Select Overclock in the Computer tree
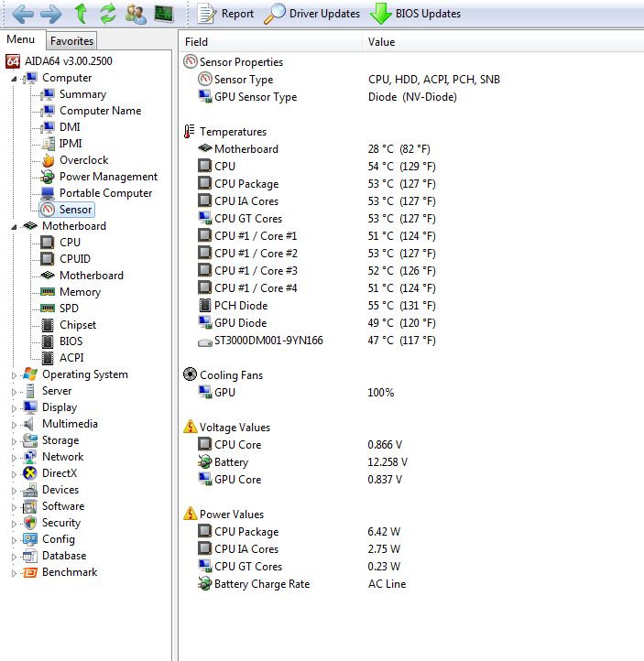644x661 pixels. click(x=83, y=160)
